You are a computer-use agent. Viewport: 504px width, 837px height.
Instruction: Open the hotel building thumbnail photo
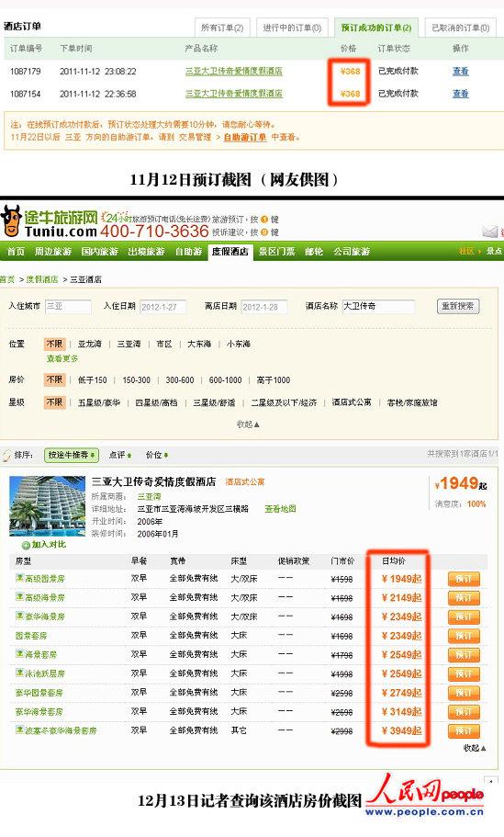48,506
